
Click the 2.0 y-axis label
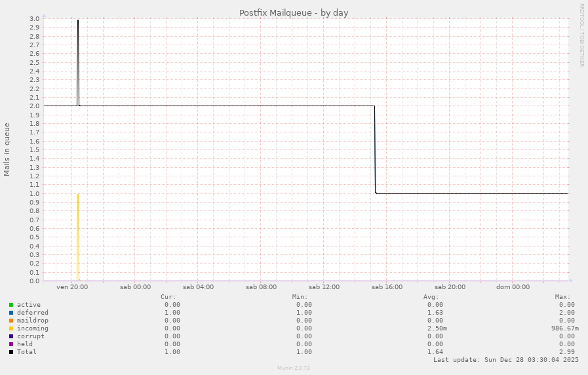click(x=35, y=106)
